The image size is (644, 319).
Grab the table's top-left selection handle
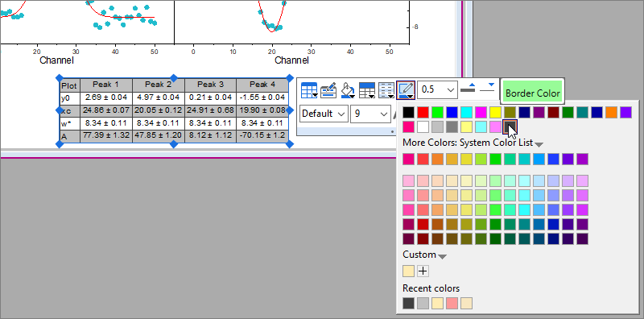coord(59,77)
